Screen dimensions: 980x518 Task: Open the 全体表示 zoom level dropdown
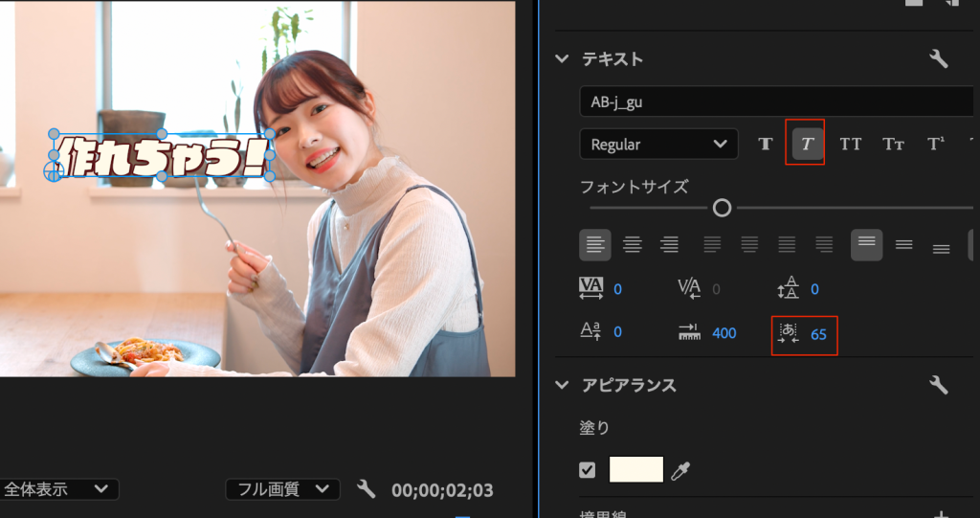pyautogui.click(x=57, y=489)
